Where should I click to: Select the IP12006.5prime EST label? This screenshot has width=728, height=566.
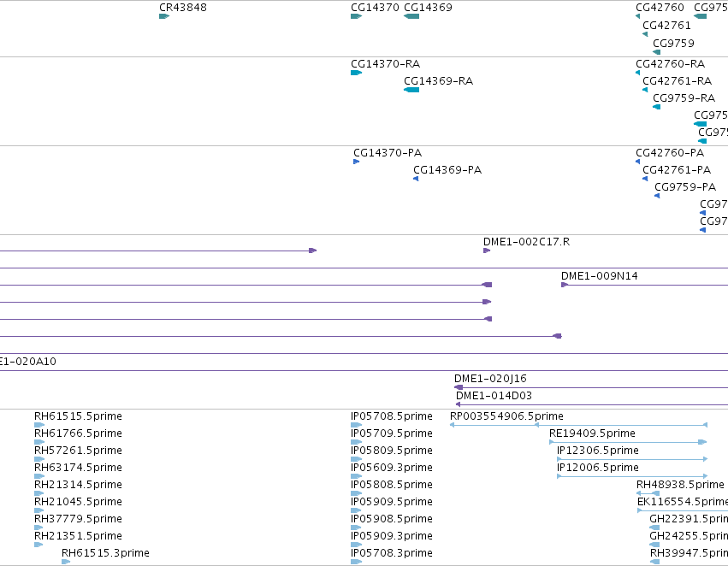pos(597,468)
